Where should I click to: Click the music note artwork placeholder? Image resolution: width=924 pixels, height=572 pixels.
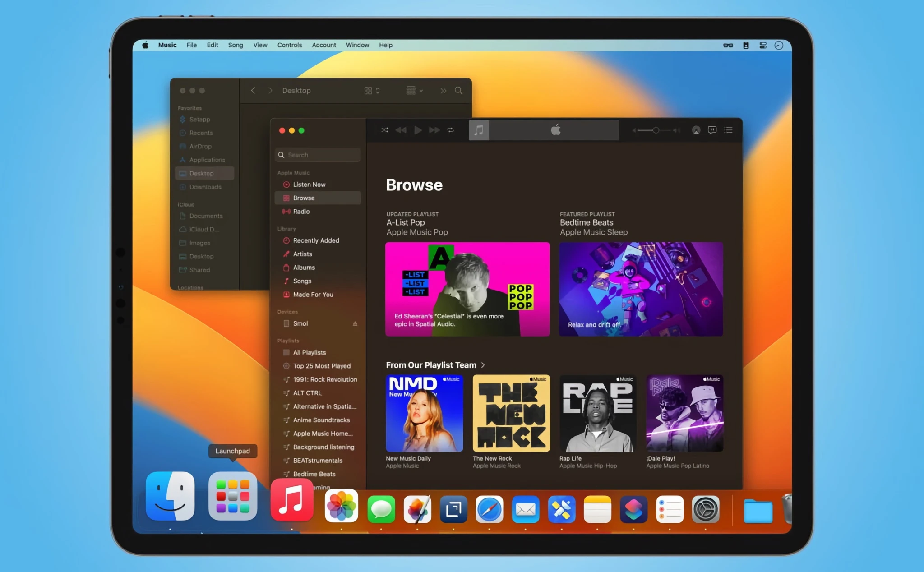point(479,130)
